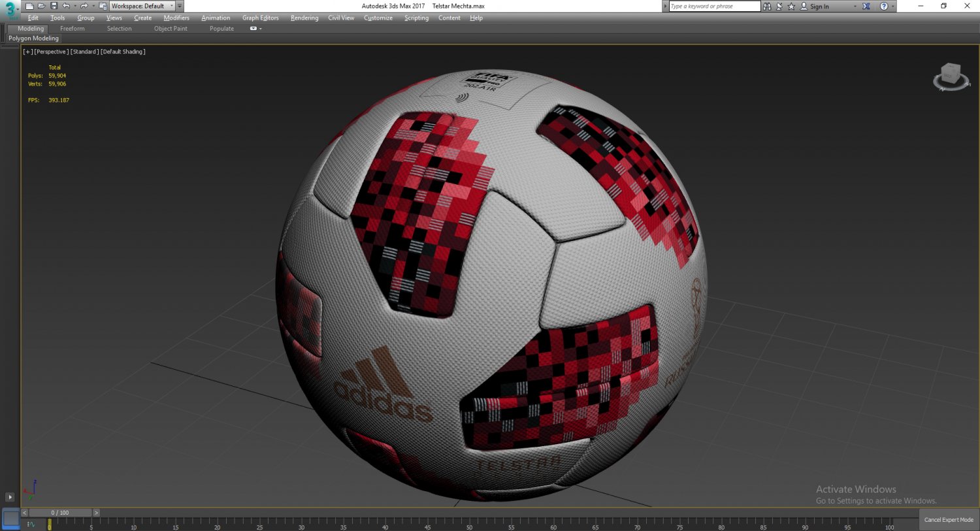Viewport: 980px width, 531px height.
Task: Expand the InfoCenter search arrow
Action: pos(665,6)
